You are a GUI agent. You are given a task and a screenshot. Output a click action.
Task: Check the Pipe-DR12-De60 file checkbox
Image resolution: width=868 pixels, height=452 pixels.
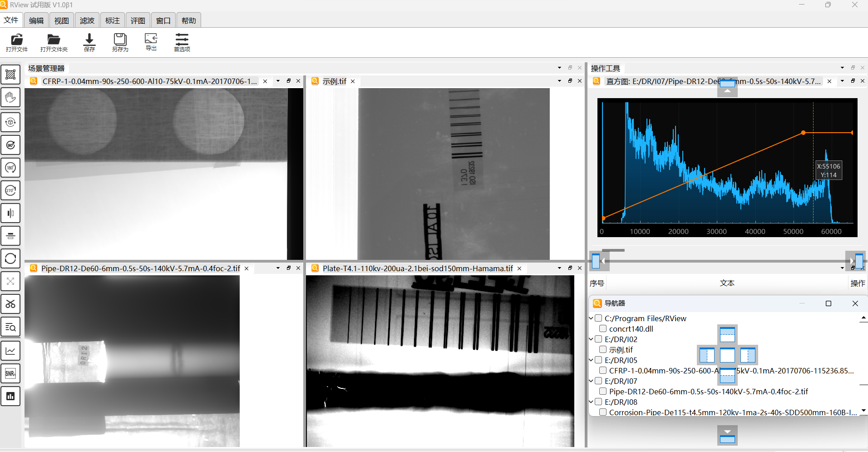point(603,391)
